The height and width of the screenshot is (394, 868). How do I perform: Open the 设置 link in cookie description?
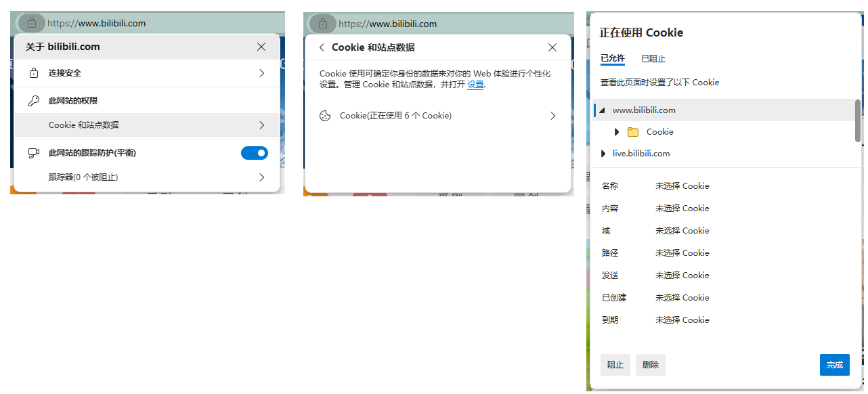point(475,85)
